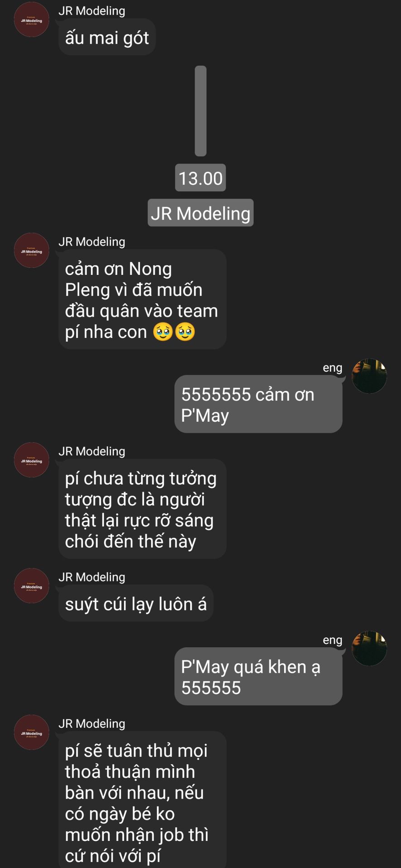Tap JR Modeling avatar beside 'cảm ơn Nong Pleng'
Image resolution: width=401 pixels, height=868 pixels.
31,250
